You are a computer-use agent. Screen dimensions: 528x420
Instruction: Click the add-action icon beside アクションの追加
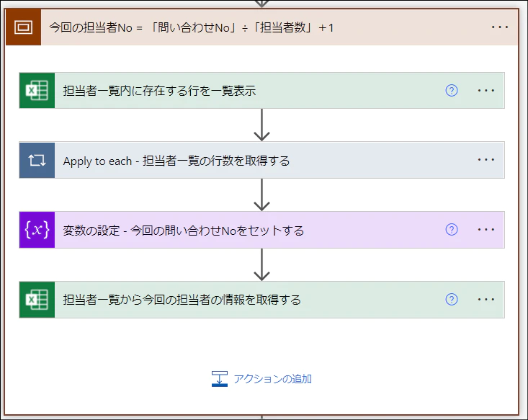tap(220, 379)
